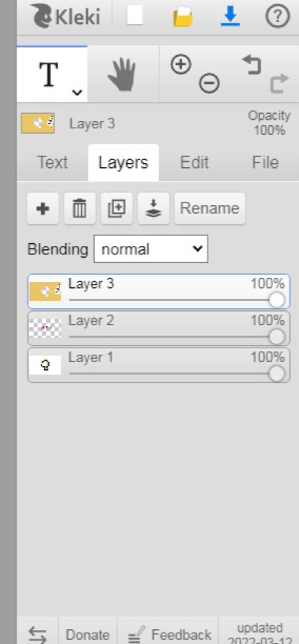Click the redo arrow icon
Screen dimensions: 299x644
click(x=279, y=83)
